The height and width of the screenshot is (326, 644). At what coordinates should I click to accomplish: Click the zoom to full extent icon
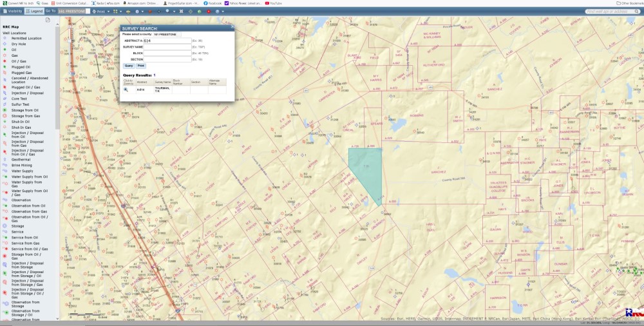point(181,11)
